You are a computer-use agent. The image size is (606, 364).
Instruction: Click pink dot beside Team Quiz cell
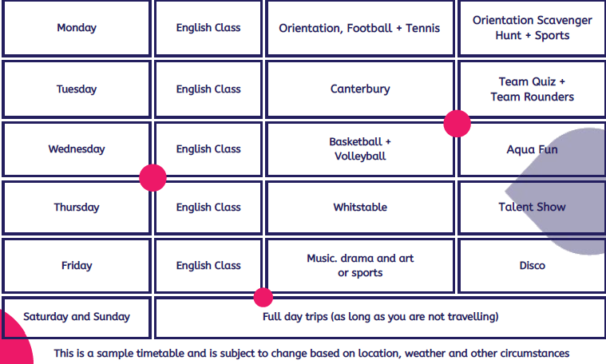pos(457,124)
